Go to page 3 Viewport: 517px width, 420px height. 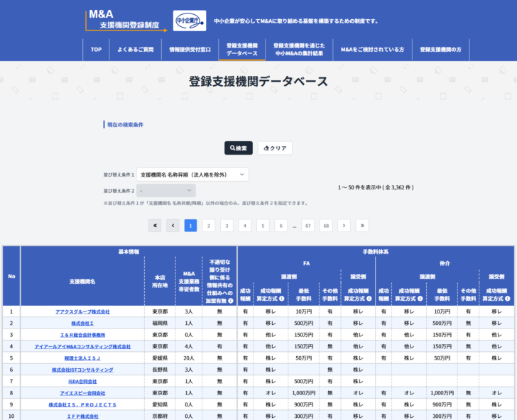point(227,226)
